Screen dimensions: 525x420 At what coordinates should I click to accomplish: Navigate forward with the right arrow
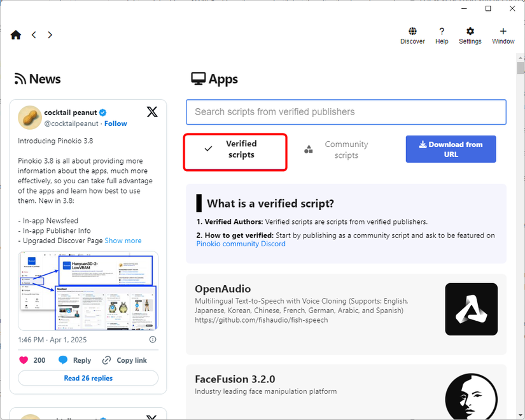(x=50, y=35)
